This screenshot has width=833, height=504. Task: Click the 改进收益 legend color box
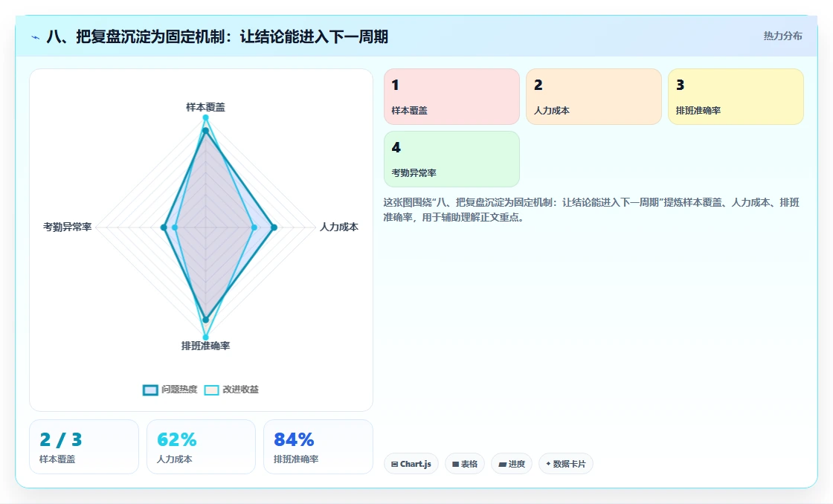[211, 390]
